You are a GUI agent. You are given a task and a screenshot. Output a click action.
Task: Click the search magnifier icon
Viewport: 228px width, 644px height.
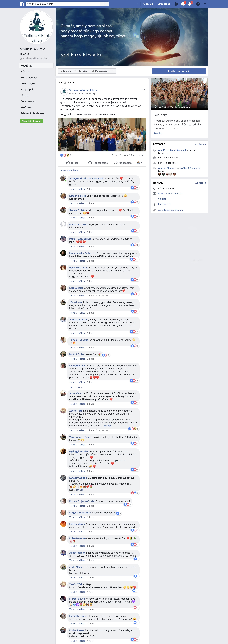pos(104,4)
